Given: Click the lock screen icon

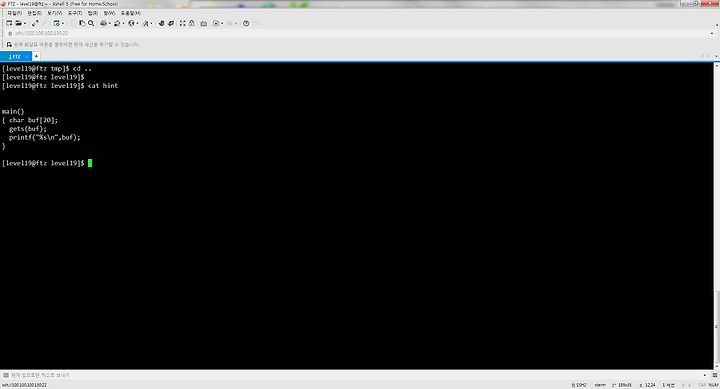Looking at the screenshot, I should coord(191,23).
